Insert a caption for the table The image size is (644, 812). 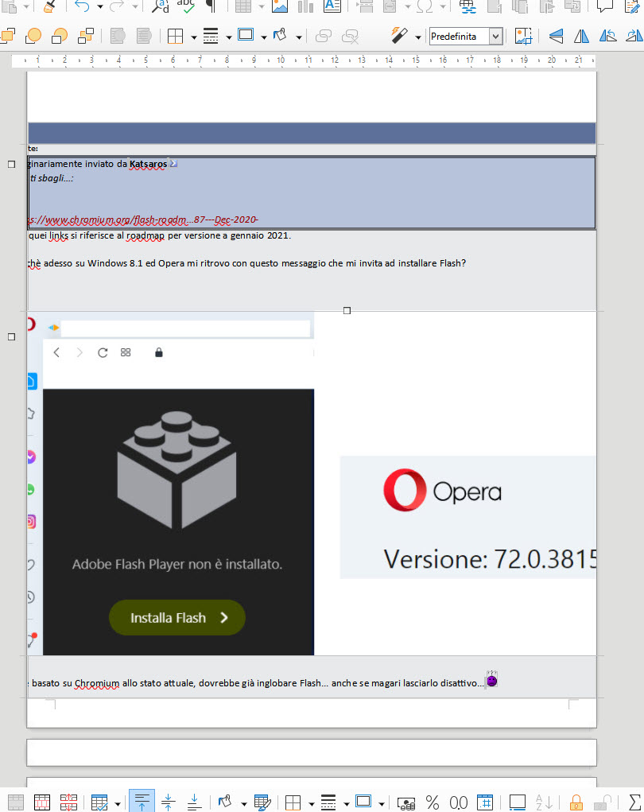click(x=517, y=802)
